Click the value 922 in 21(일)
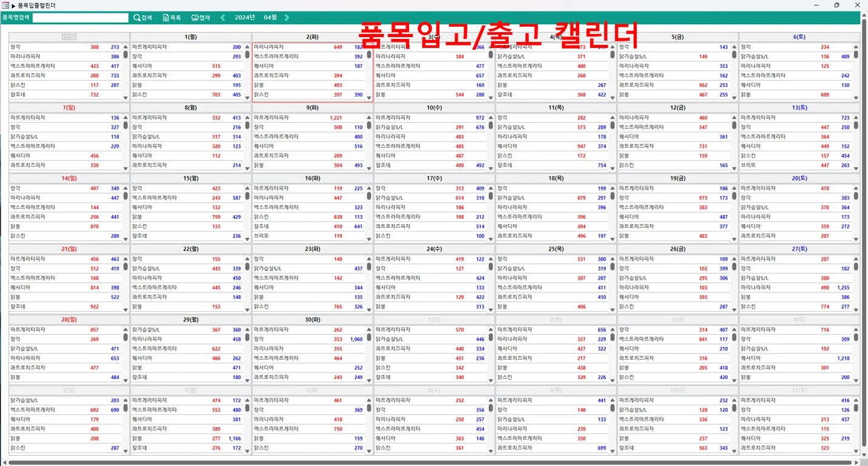The width and height of the screenshot is (868, 466). click(x=94, y=307)
